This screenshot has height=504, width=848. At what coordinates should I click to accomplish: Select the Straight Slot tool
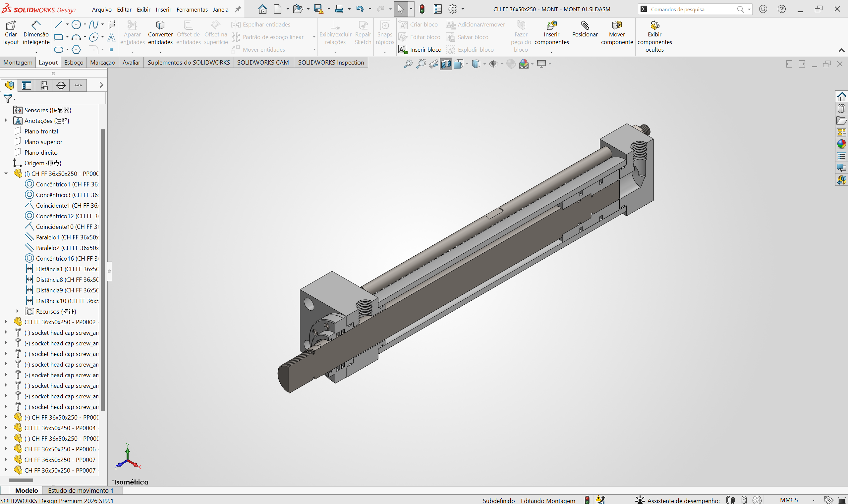58,50
